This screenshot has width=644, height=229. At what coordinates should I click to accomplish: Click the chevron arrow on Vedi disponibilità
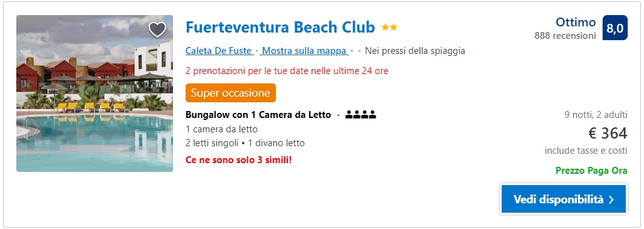point(611,200)
